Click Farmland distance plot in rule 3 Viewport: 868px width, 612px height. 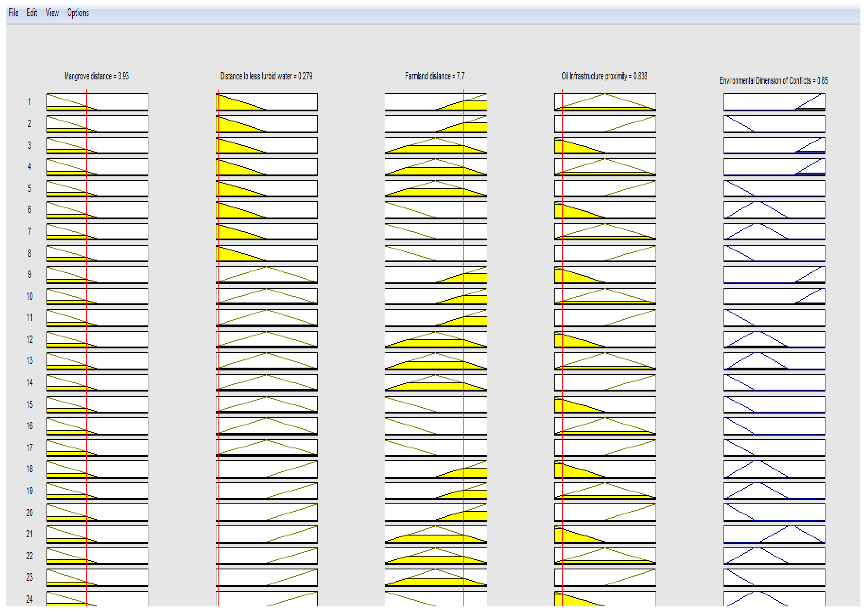pos(435,145)
